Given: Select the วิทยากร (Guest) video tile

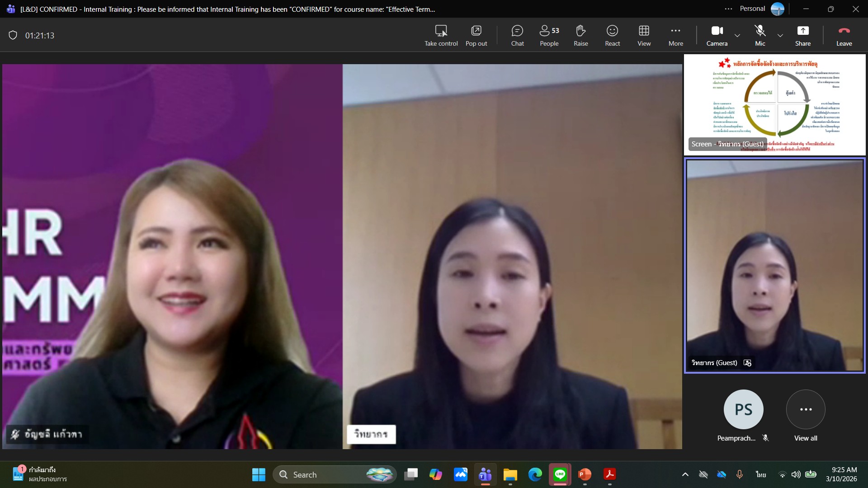Looking at the screenshot, I should click(775, 266).
